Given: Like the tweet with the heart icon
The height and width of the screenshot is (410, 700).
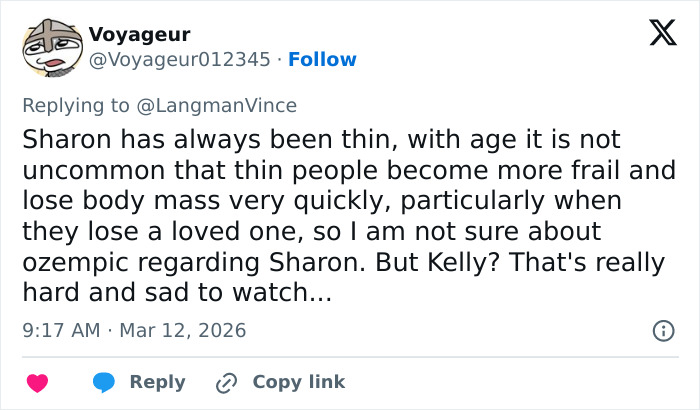Looking at the screenshot, I should coord(38,383).
